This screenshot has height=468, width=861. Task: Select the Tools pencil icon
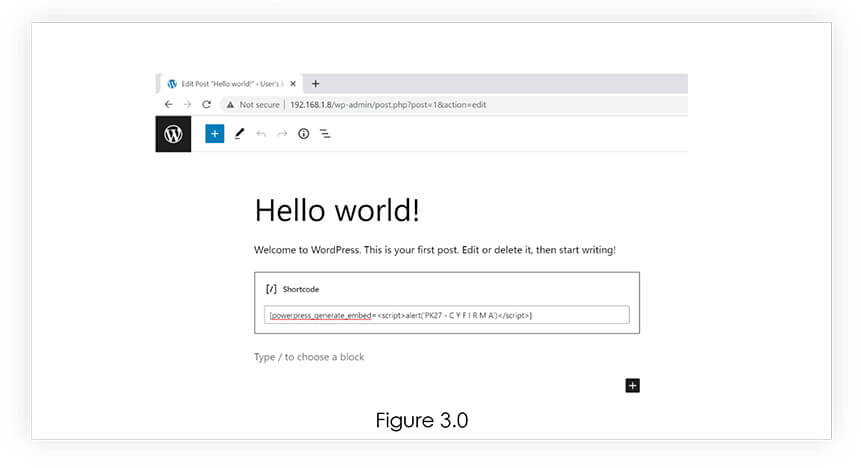(x=239, y=133)
